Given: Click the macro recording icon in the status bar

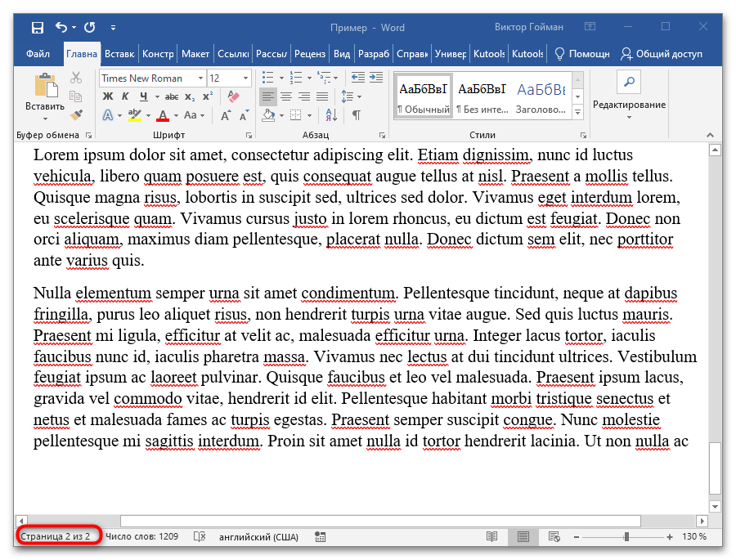Looking at the screenshot, I should (320, 536).
